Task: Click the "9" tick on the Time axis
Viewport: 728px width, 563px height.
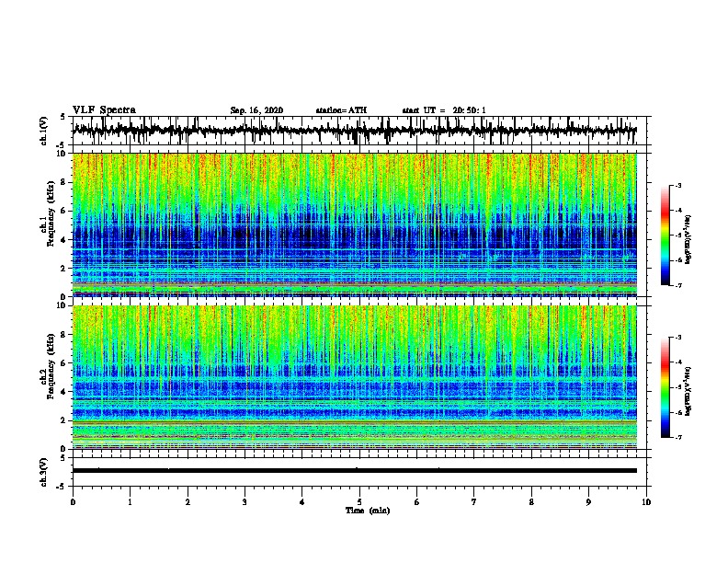Action: 588,502
